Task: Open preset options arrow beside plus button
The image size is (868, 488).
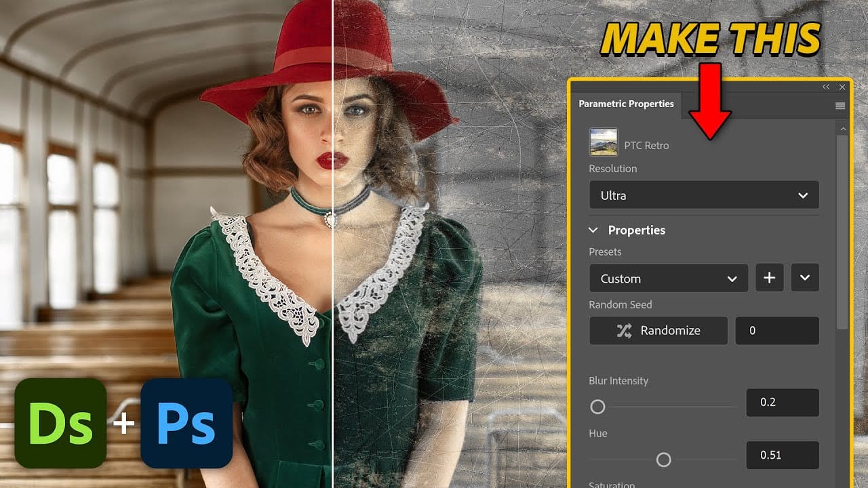Action: pos(805,278)
